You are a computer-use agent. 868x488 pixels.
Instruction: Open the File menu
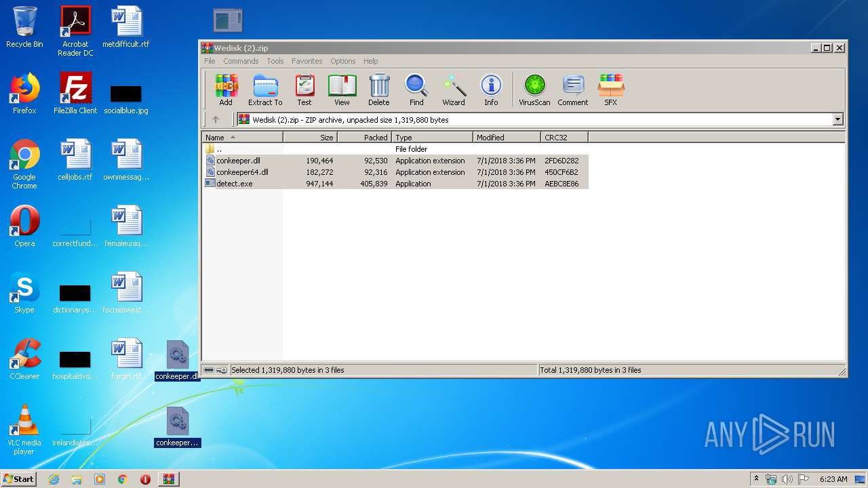[x=210, y=61]
